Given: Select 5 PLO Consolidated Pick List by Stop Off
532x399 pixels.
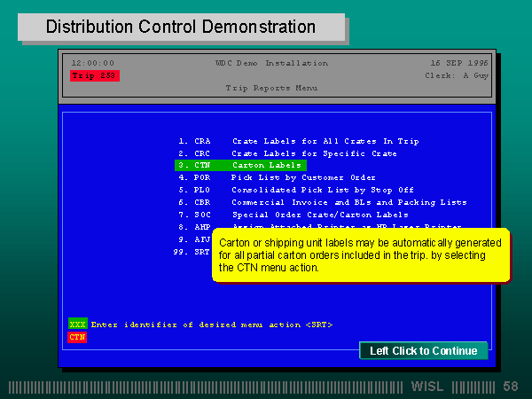Looking at the screenshot, I should (296, 190).
